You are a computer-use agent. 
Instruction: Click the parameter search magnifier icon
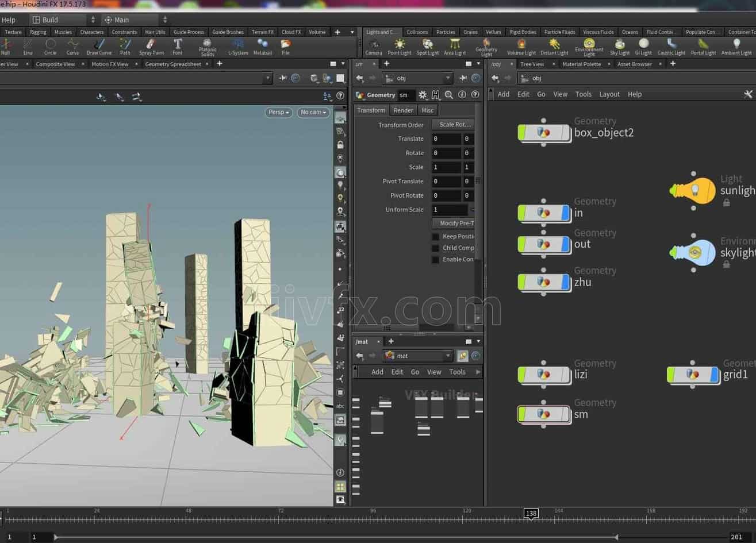(x=449, y=95)
